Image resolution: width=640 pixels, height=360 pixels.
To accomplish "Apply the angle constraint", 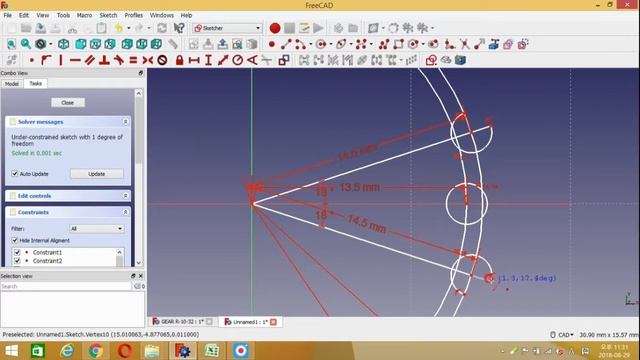I will coord(252,60).
